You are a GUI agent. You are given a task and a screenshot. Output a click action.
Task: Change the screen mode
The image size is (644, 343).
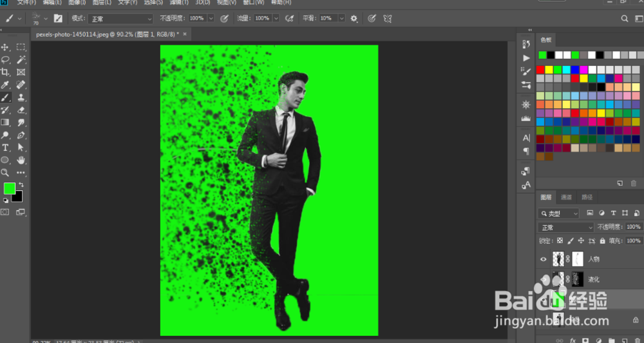(21, 212)
